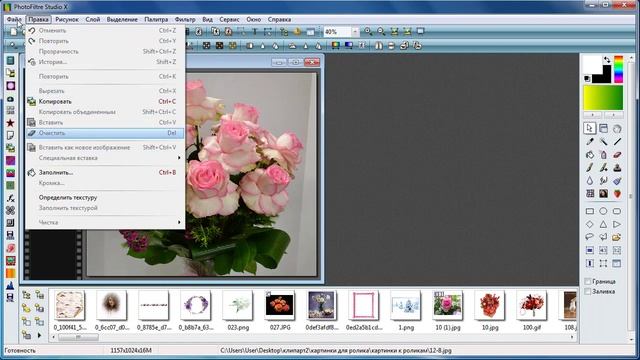Select the eraser tool
Image resolution: width=640 pixels, height=360 pixels.
pyautogui.click(x=617, y=155)
